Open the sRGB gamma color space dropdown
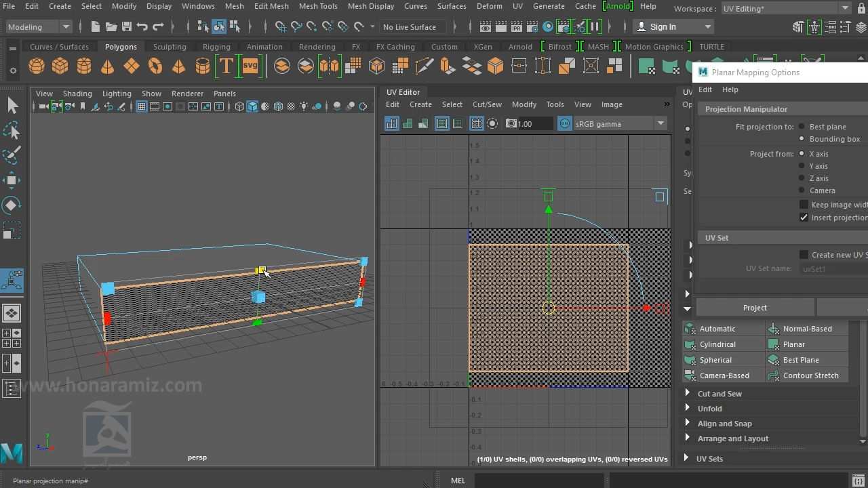Viewport: 868px width, 488px height. [620, 123]
